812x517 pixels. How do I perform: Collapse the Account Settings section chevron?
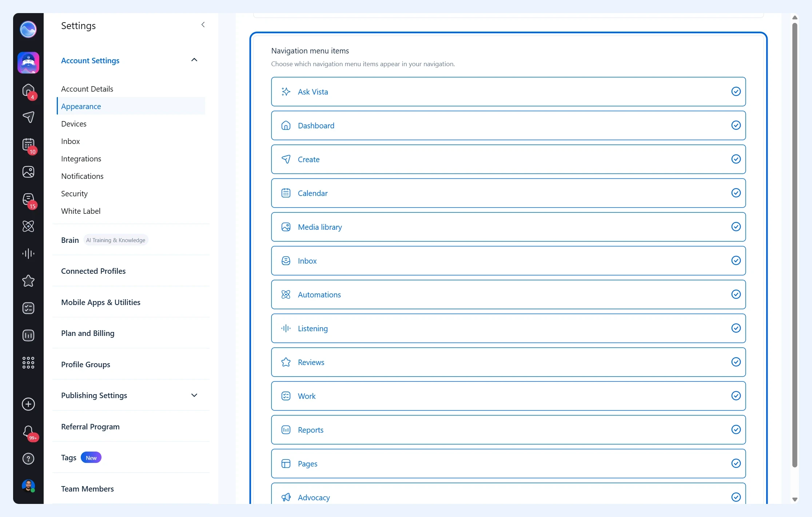(194, 60)
